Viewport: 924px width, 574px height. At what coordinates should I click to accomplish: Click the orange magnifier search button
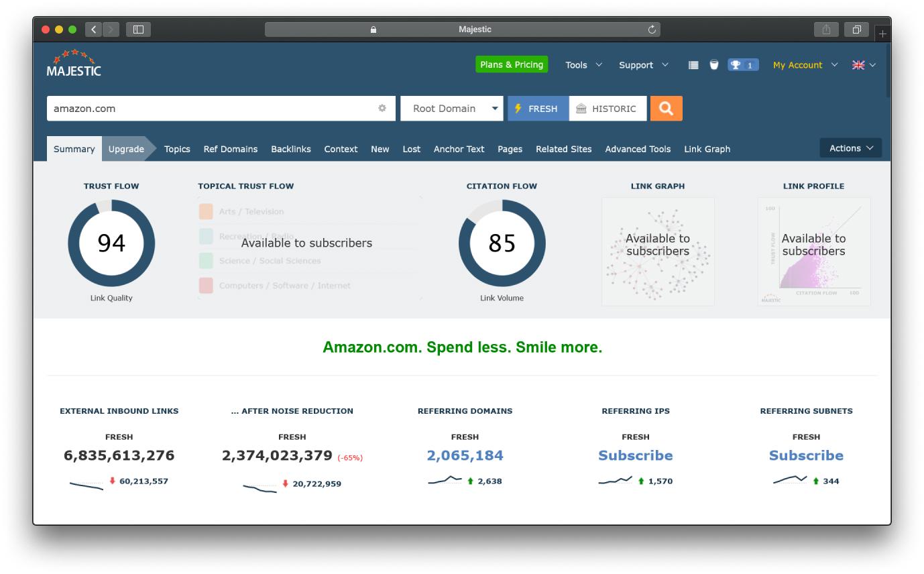[x=666, y=109]
